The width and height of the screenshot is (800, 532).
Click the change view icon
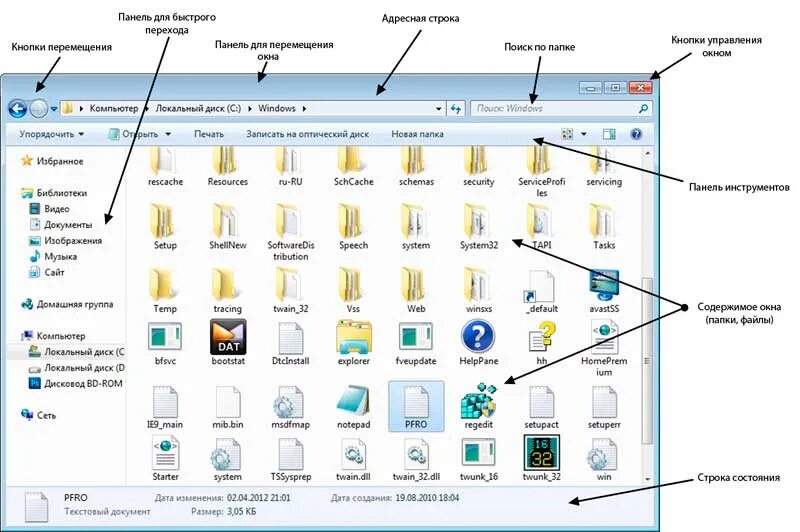[567, 134]
